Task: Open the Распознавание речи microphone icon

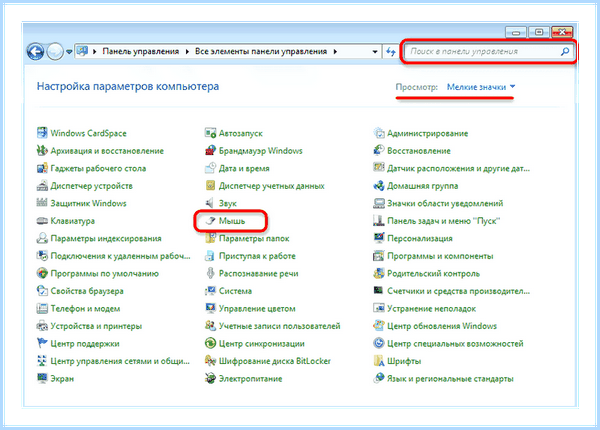Action: pyautogui.click(x=210, y=273)
